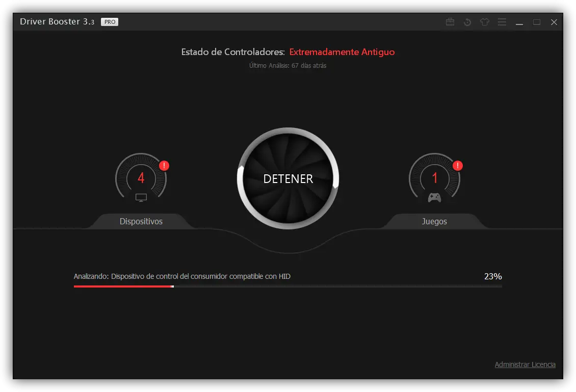Click the PRO badge in title bar
Image resolution: width=576 pixels, height=392 pixels.
[110, 22]
